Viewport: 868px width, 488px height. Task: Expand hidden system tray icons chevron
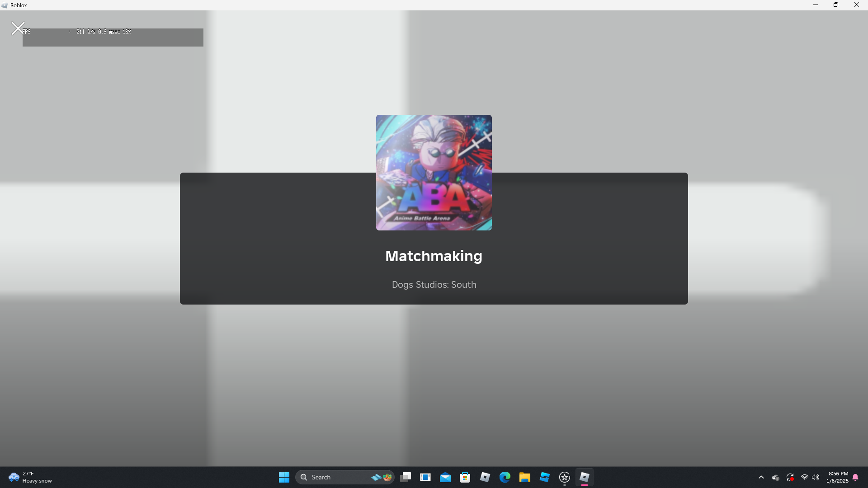tap(761, 477)
